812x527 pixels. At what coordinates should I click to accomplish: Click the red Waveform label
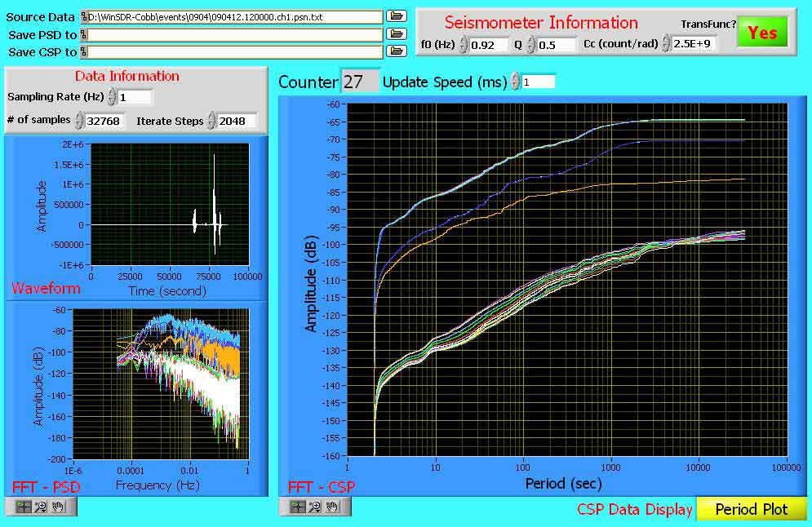[x=46, y=288]
